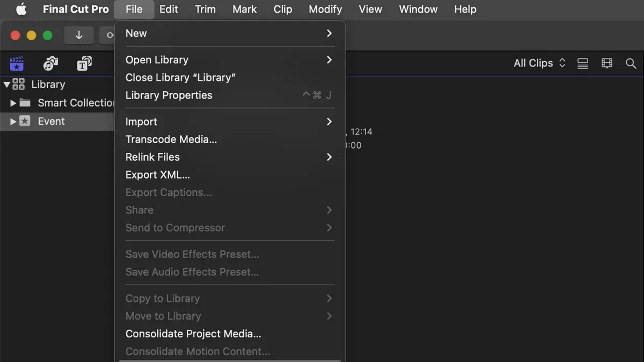Expand the Relink Files submenu

coord(230,157)
